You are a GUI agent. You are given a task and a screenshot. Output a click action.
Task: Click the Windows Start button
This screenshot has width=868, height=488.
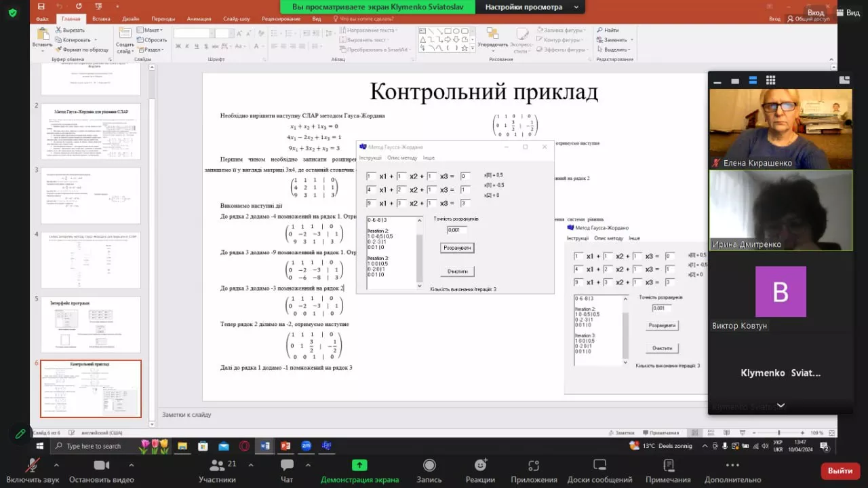[x=40, y=446]
